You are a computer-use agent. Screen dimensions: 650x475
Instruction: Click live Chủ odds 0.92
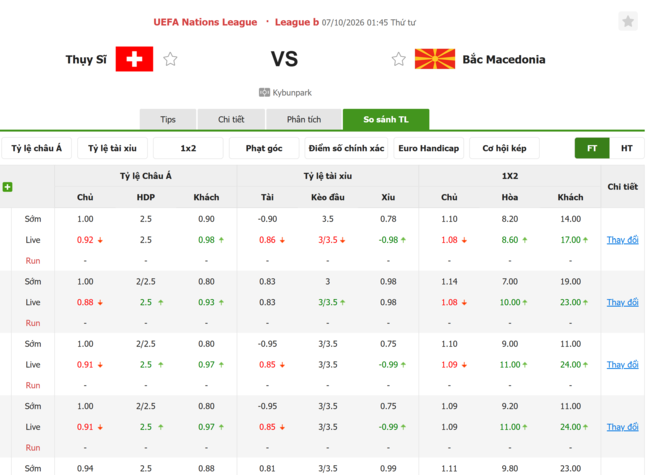(85, 240)
